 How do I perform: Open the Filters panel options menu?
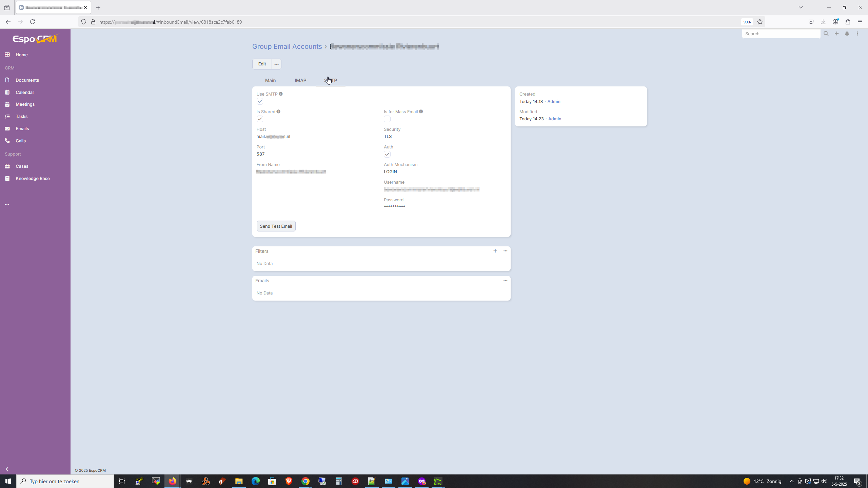coord(505,251)
